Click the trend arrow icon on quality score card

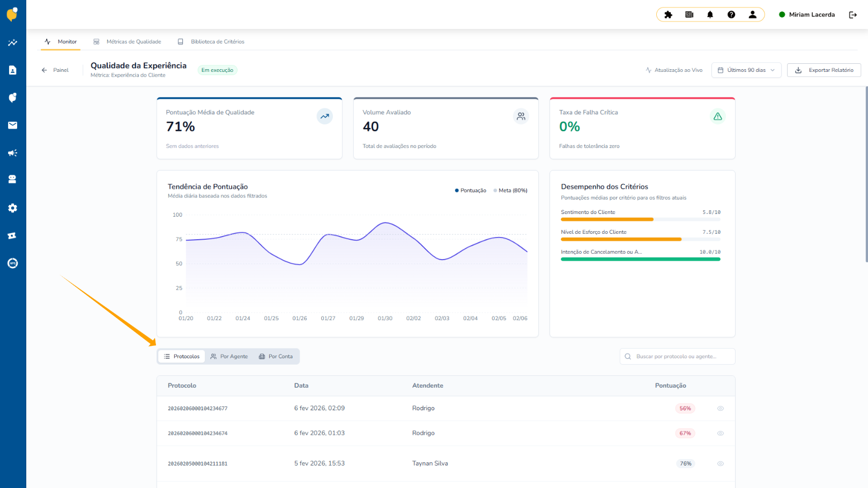(325, 116)
